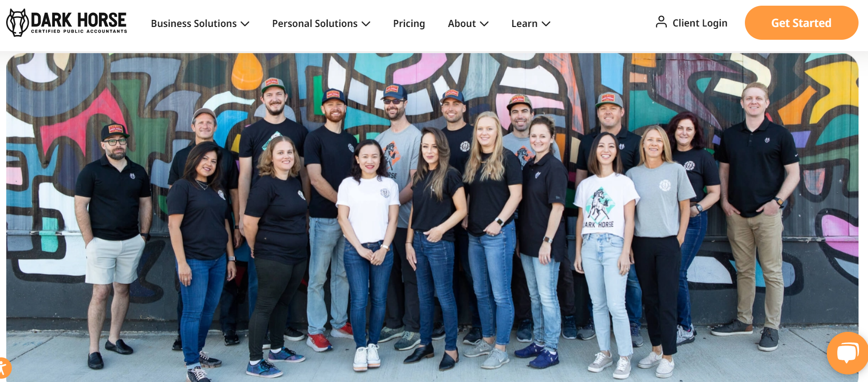Viewport: 868px width, 382px height.
Task: Click the orange Get Started button
Action: pyautogui.click(x=801, y=23)
